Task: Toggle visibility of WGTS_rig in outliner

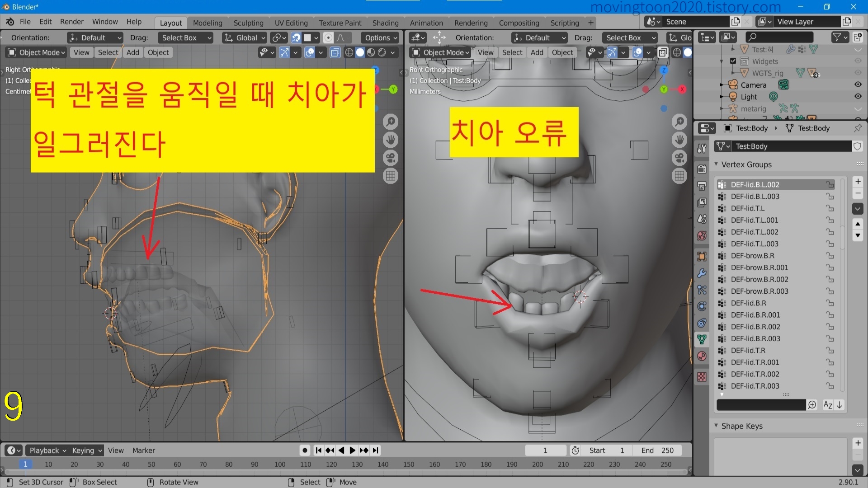Action: [x=858, y=72]
